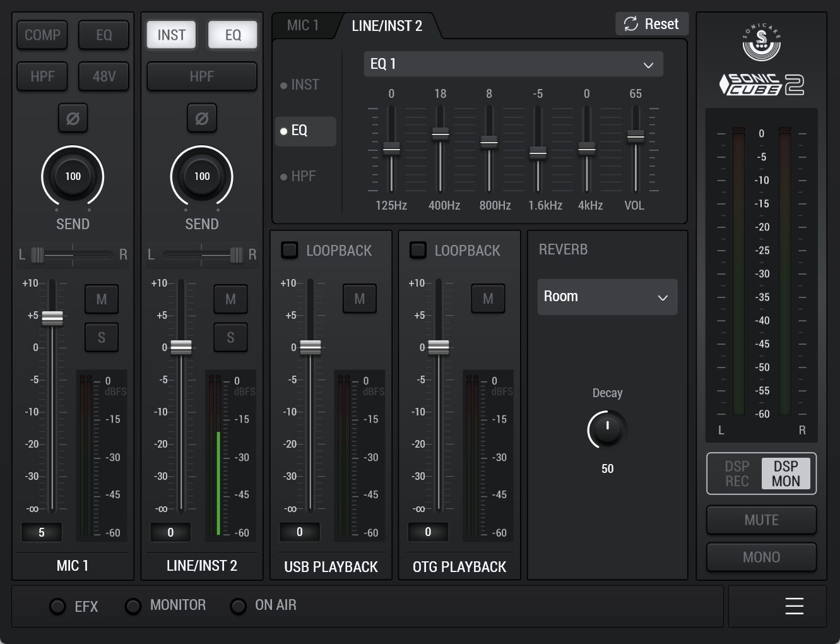The image size is (840, 644).
Task: Click the MIC 1 fader value field
Action: point(42,532)
